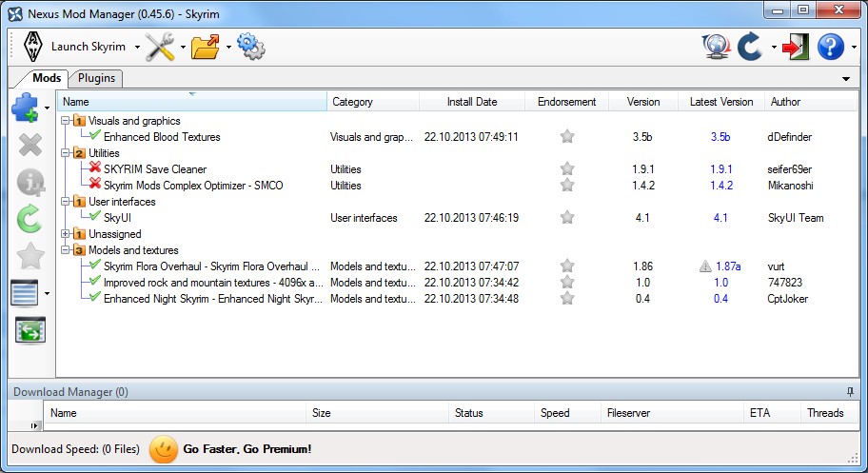
Task: Toggle the checkmark of Enhanced Night Skyrim
Action: [x=95, y=296]
